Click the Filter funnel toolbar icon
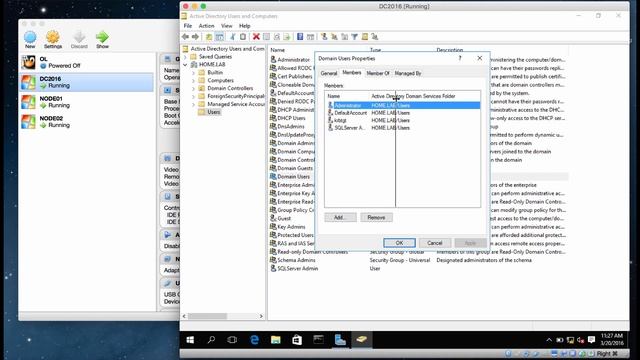Image resolution: width=640 pixels, height=360 pixels. click(355, 37)
